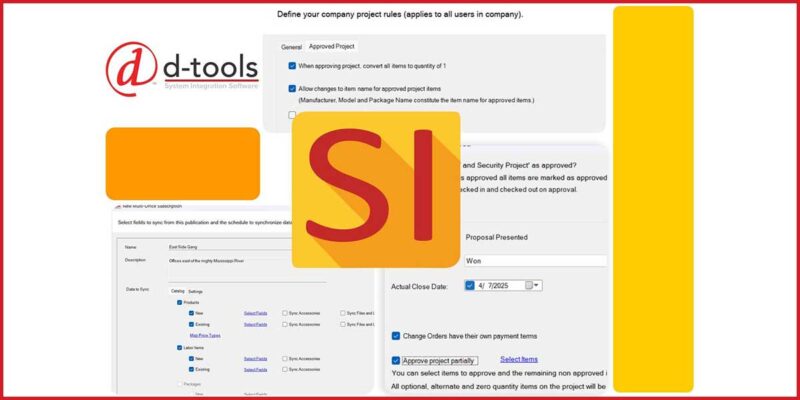
Task: Click the Description text field
Action: 247,269
